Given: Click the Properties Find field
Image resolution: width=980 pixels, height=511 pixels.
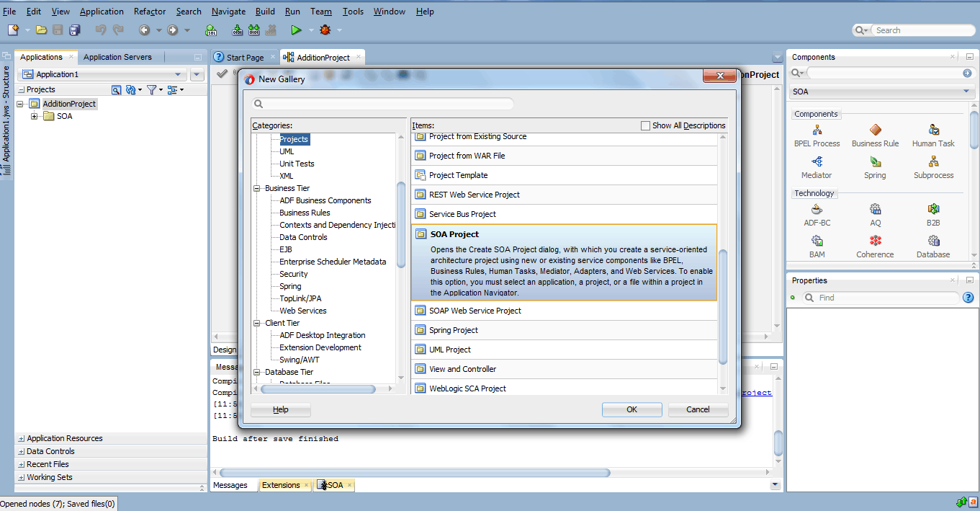Looking at the screenshot, I should (881, 298).
